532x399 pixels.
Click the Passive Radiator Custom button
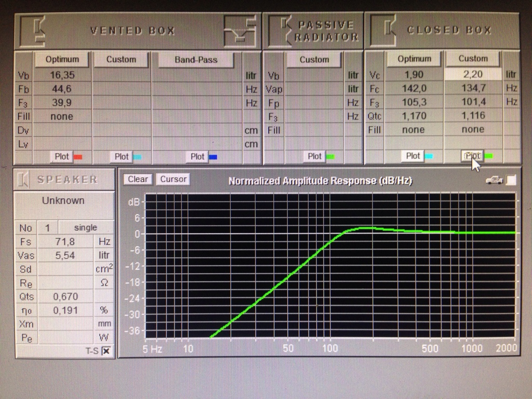(314, 59)
